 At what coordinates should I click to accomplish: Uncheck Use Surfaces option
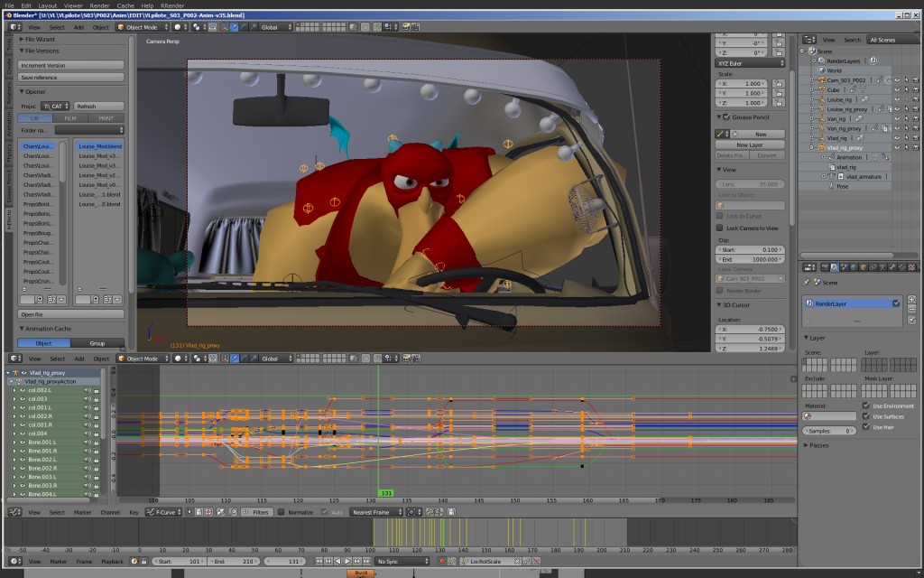pos(865,415)
